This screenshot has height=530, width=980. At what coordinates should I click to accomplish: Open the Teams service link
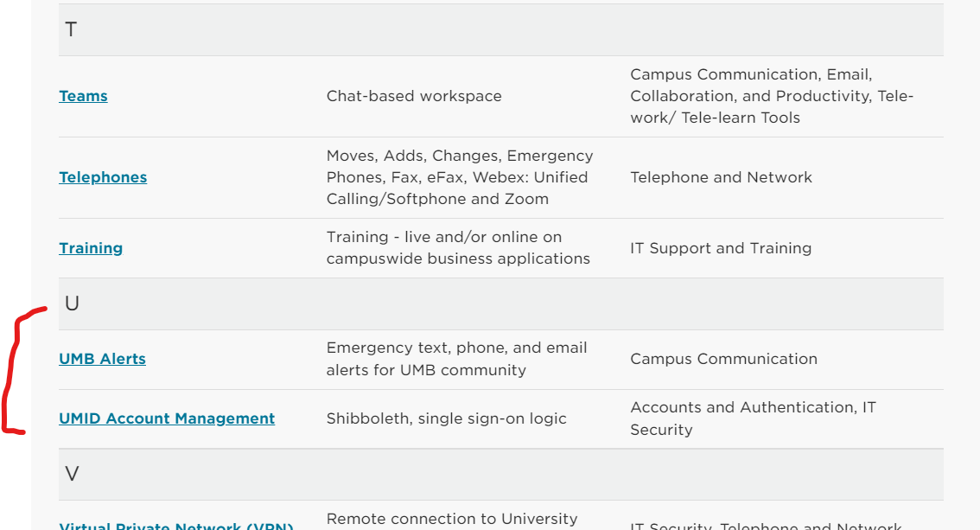point(83,96)
